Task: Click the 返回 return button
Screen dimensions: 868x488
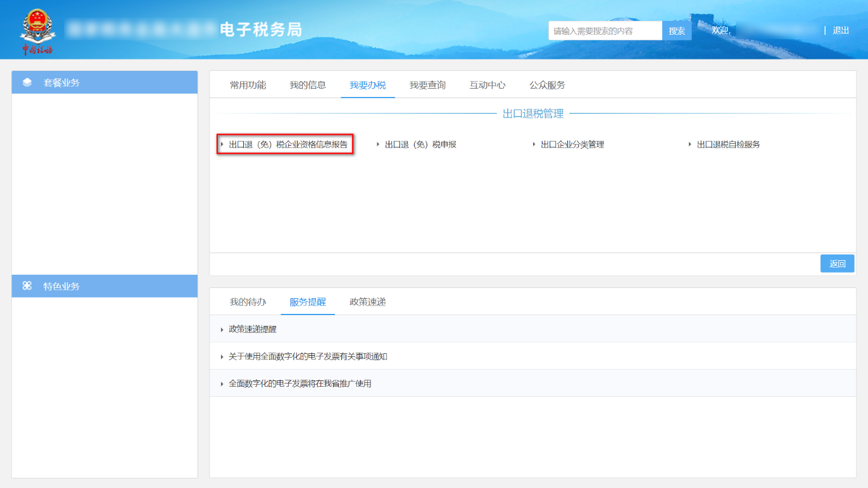Action: pyautogui.click(x=837, y=263)
